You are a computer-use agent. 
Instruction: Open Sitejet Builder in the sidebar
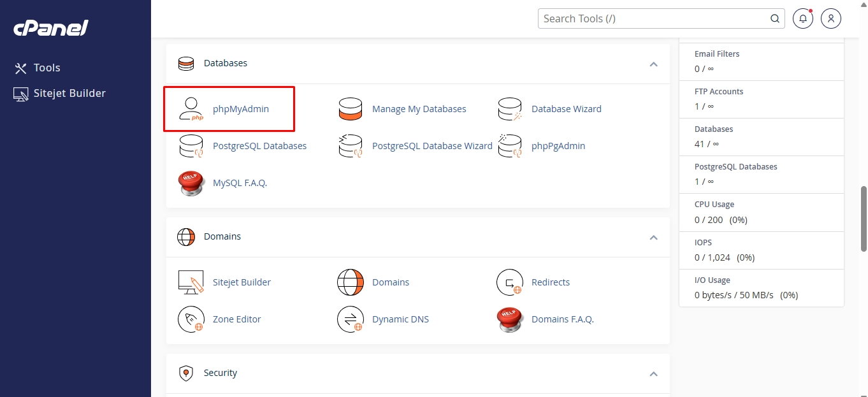pos(69,93)
